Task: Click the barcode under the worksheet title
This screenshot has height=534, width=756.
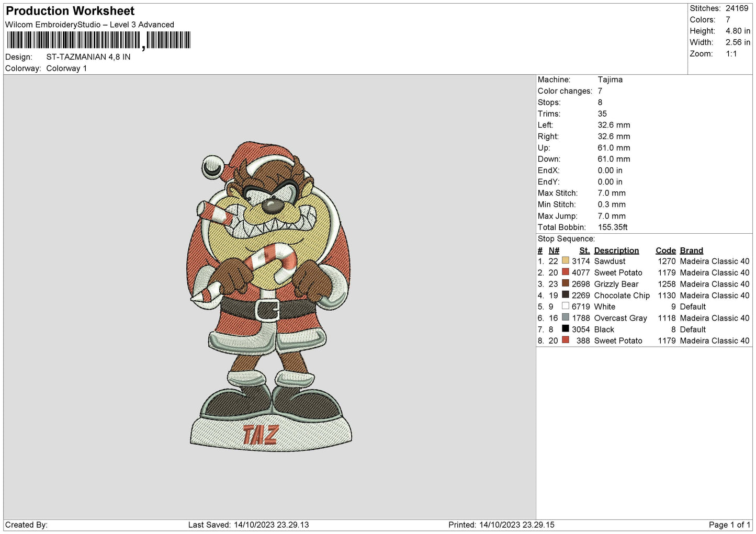Action: click(x=98, y=40)
